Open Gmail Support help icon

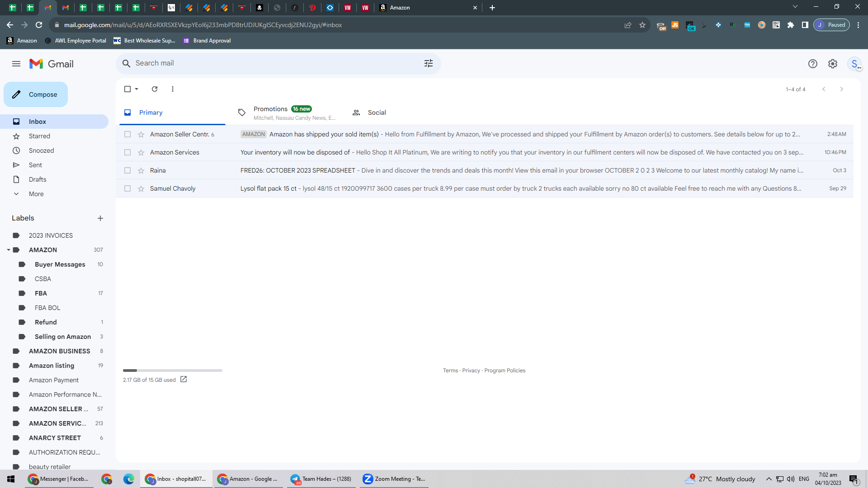click(x=813, y=64)
